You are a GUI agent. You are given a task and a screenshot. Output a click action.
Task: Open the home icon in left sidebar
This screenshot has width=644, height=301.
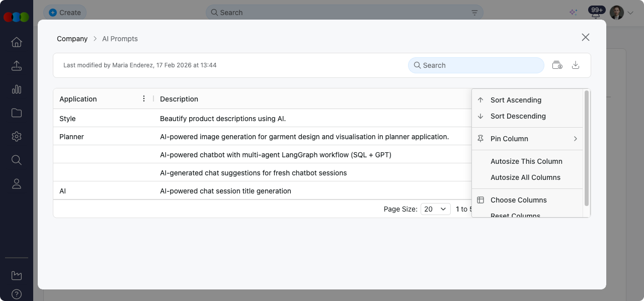[x=17, y=42]
